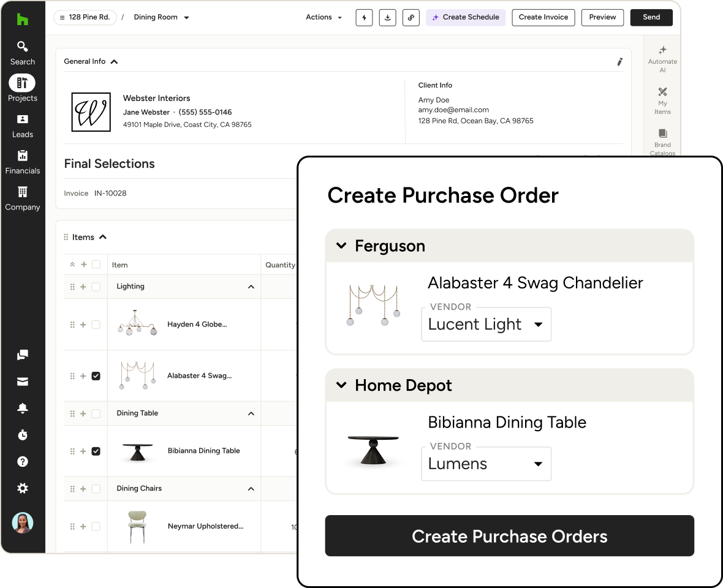Screen dimensions: 723x588
Task: Click the Send button
Action: coord(651,18)
